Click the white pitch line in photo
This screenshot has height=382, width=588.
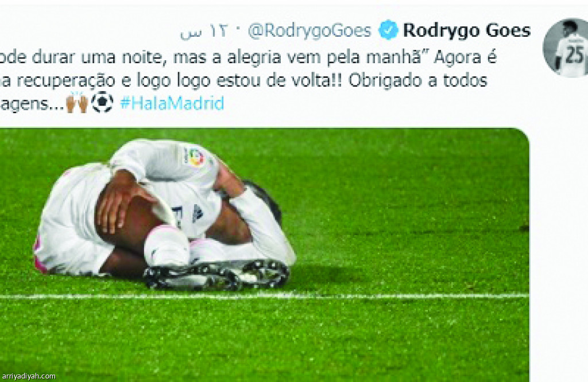click(x=264, y=296)
